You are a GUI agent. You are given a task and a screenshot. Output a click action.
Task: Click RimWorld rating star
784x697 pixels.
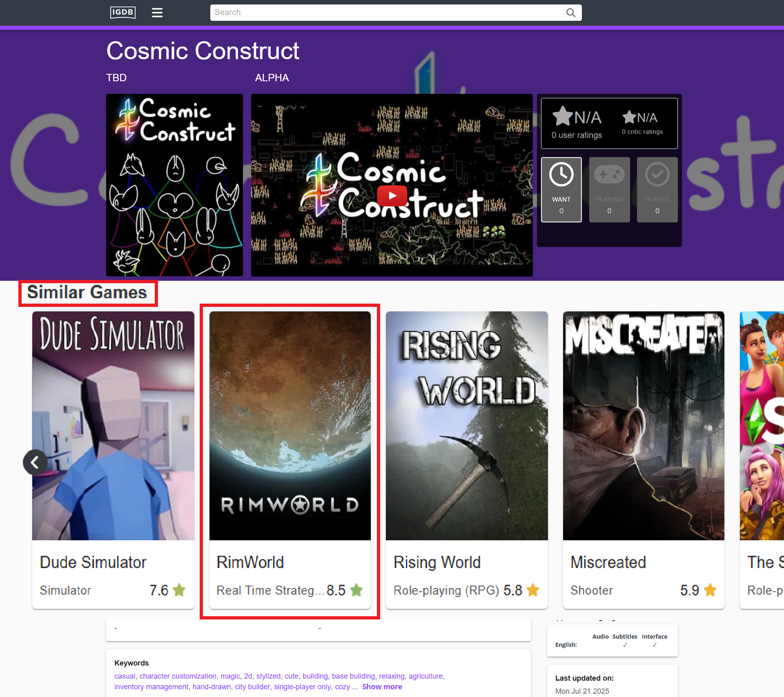[356, 590]
